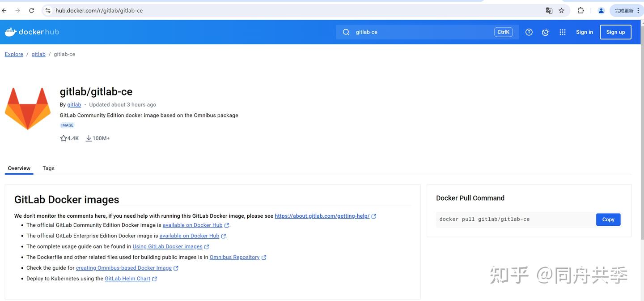644x301 pixels.
Task: Toggle the Google Translate page icon
Action: pos(549,10)
